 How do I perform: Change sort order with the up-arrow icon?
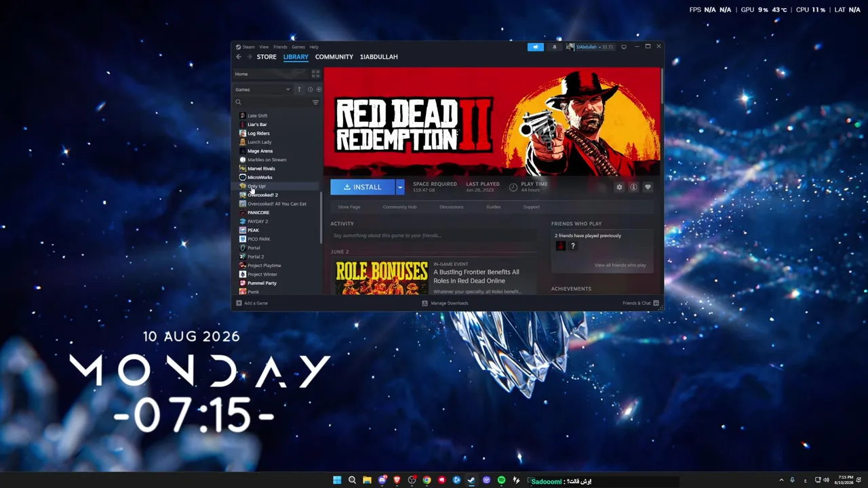tap(299, 89)
